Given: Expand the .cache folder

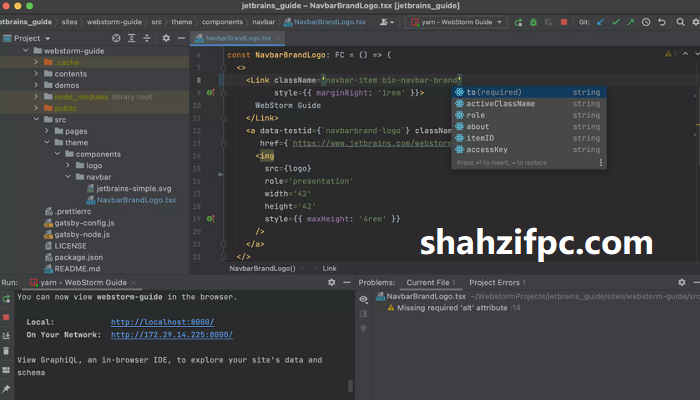Looking at the screenshot, I should pyautogui.click(x=36, y=62).
